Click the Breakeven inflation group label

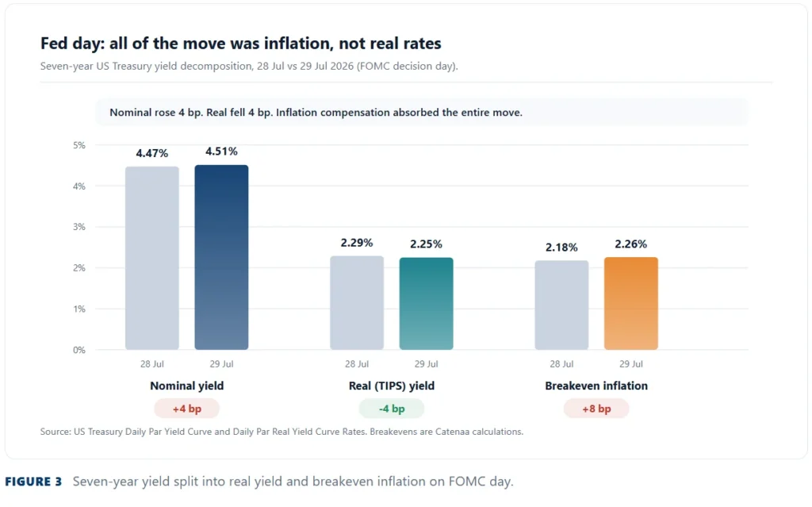click(596, 386)
